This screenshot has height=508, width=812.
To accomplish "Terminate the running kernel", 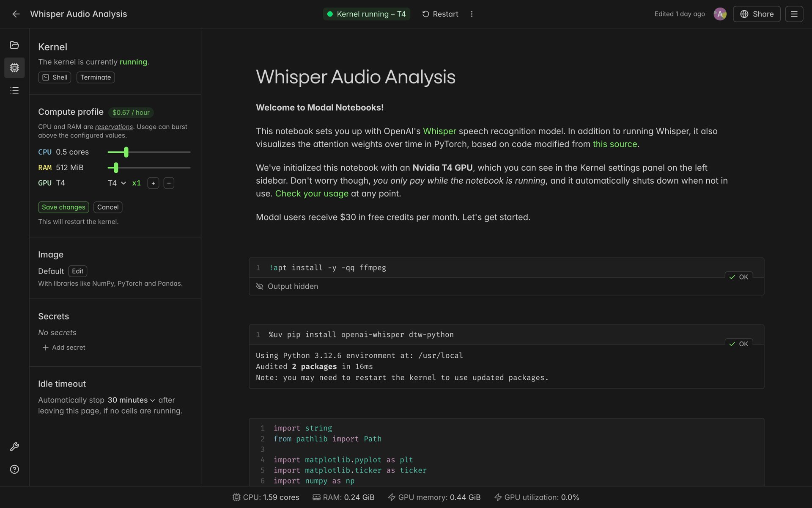I will [x=96, y=77].
